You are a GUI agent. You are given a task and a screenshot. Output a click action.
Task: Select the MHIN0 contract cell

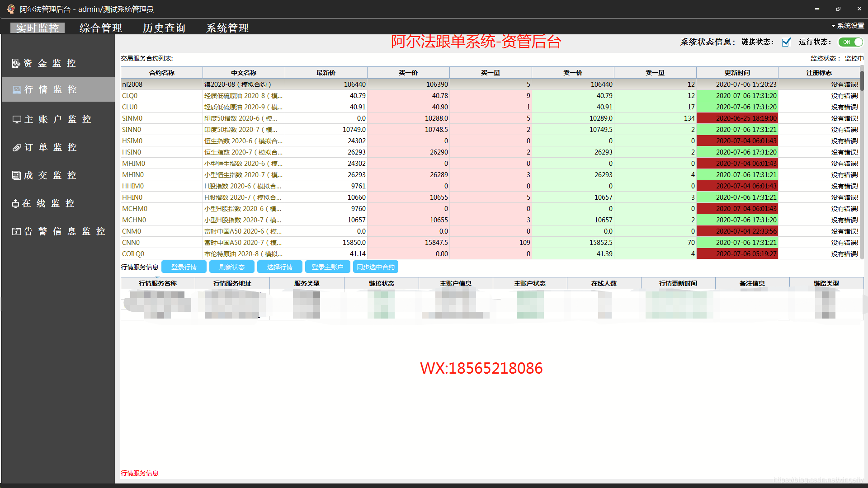pos(162,175)
